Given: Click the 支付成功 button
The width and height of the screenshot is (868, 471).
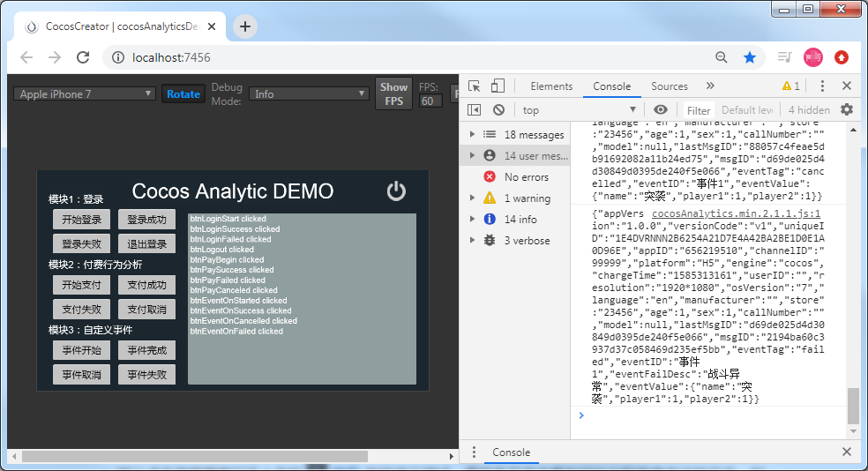Looking at the screenshot, I should point(146,285).
